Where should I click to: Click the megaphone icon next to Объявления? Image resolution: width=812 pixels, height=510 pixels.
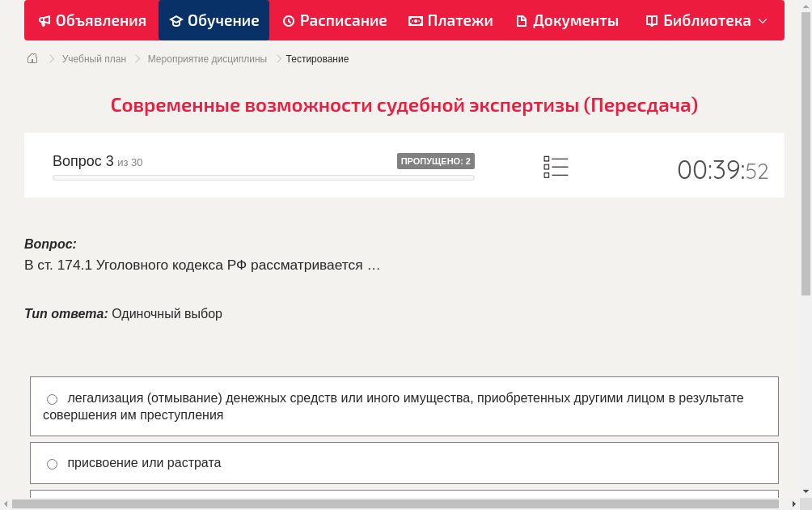point(44,20)
